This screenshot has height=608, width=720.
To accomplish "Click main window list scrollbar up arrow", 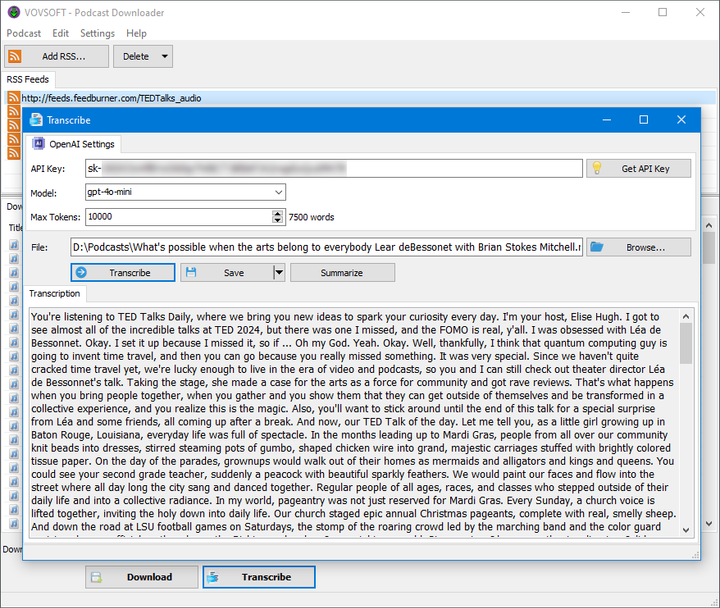I will tap(709, 225).
